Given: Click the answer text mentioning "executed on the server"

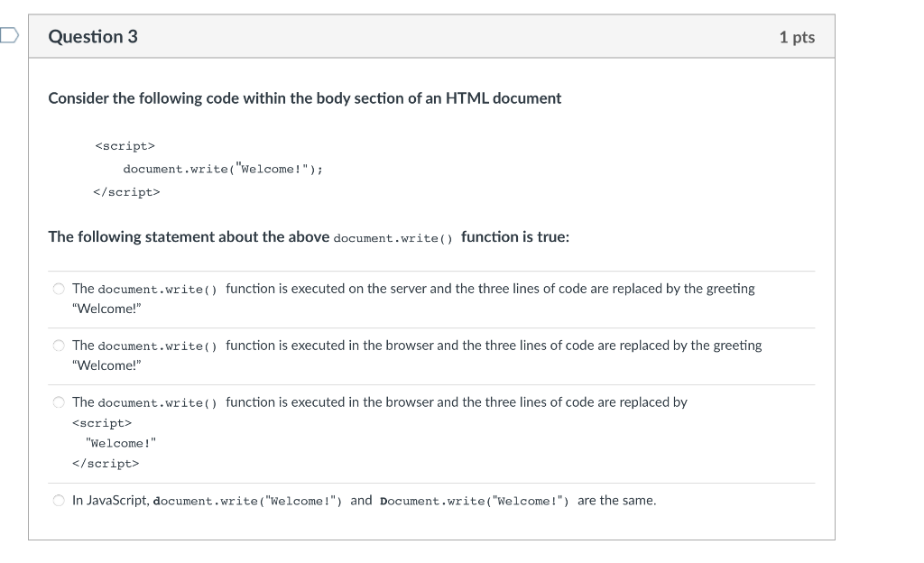Looking at the screenshot, I should click(x=490, y=289).
